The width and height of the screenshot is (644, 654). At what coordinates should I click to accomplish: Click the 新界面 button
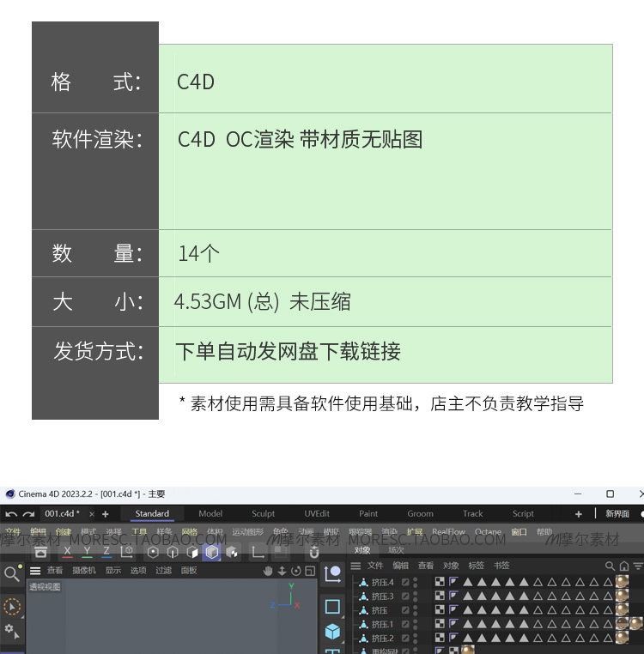617,514
